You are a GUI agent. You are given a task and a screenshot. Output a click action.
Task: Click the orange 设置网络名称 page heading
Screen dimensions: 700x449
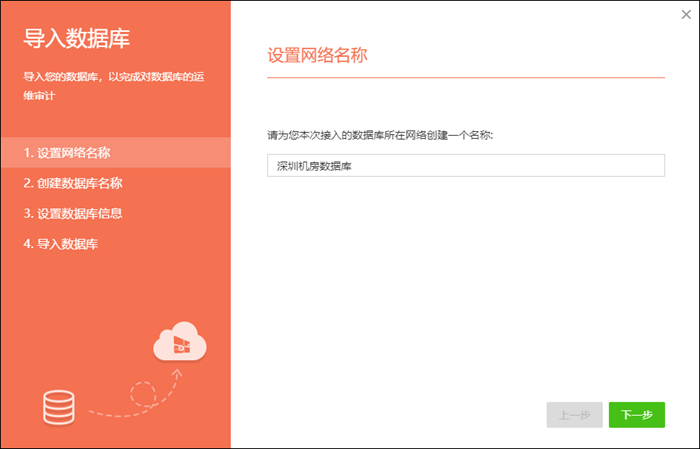pyautogui.click(x=318, y=55)
